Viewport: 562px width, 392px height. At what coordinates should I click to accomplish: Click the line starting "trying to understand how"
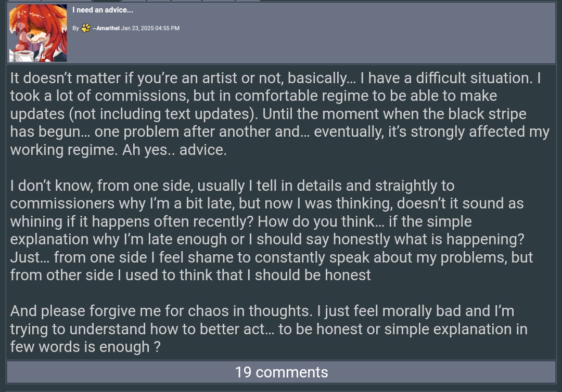[x=269, y=329]
